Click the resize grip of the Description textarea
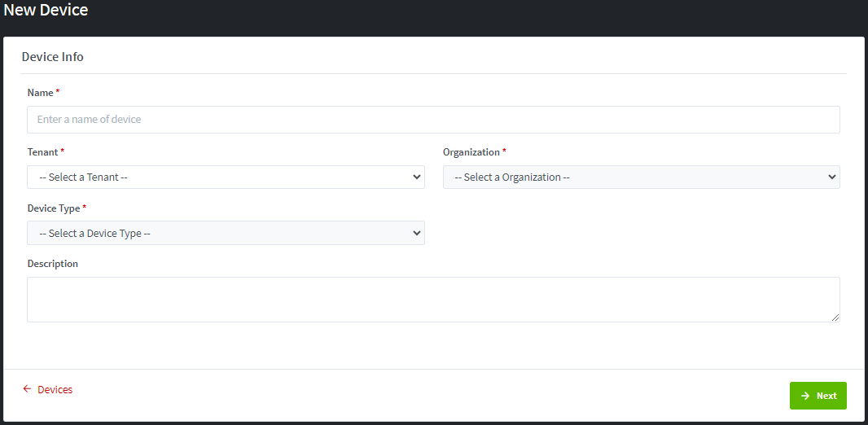Viewport: 868px width, 425px height. (835, 318)
